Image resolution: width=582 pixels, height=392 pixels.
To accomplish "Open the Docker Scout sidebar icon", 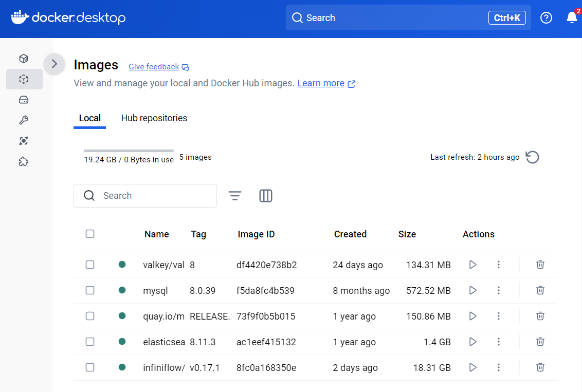I will tap(24, 141).
